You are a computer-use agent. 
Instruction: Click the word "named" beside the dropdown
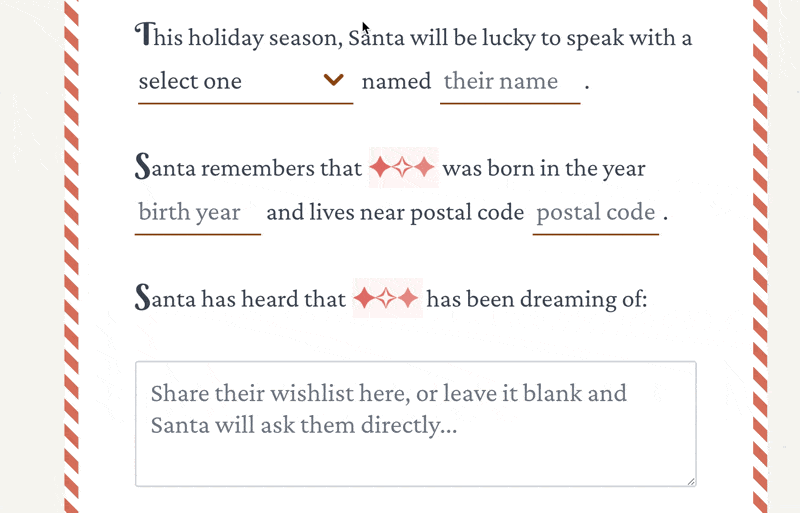[396, 81]
